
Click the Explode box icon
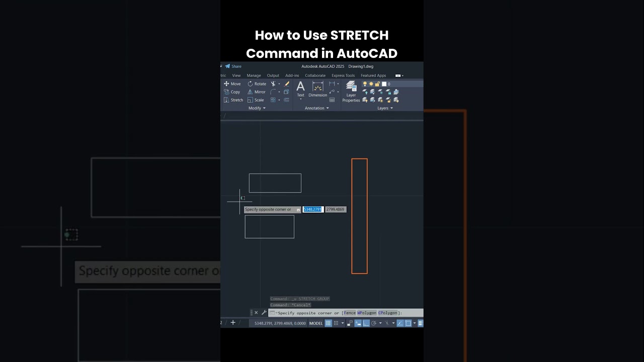[x=286, y=92]
